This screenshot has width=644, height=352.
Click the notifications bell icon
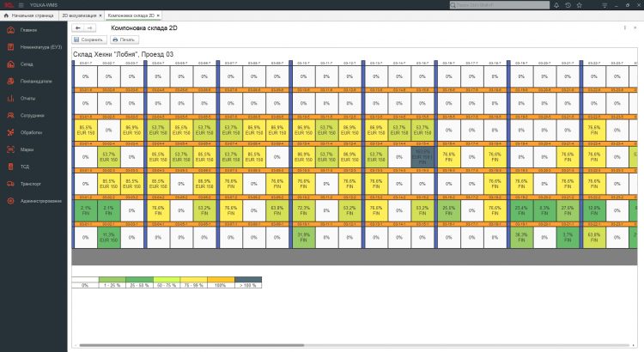point(556,5)
